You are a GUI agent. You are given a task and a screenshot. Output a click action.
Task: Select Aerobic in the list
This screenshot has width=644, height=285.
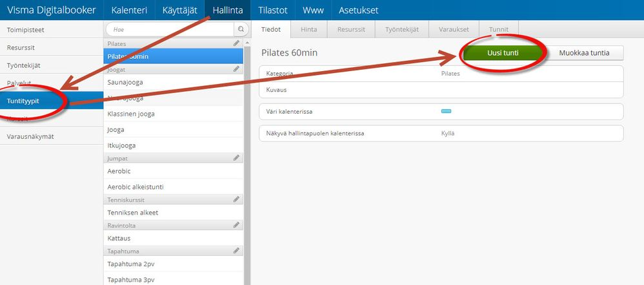174,171
